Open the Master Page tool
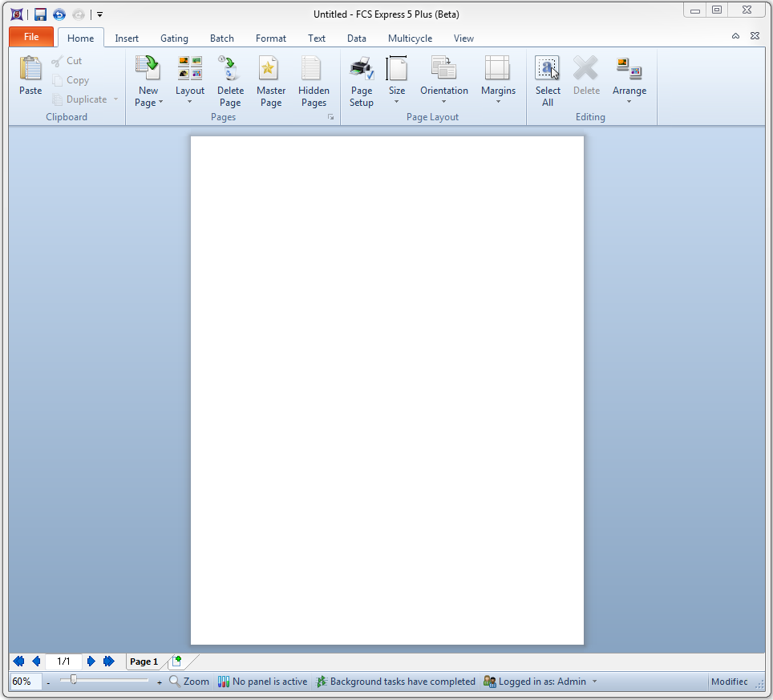 [271, 70]
